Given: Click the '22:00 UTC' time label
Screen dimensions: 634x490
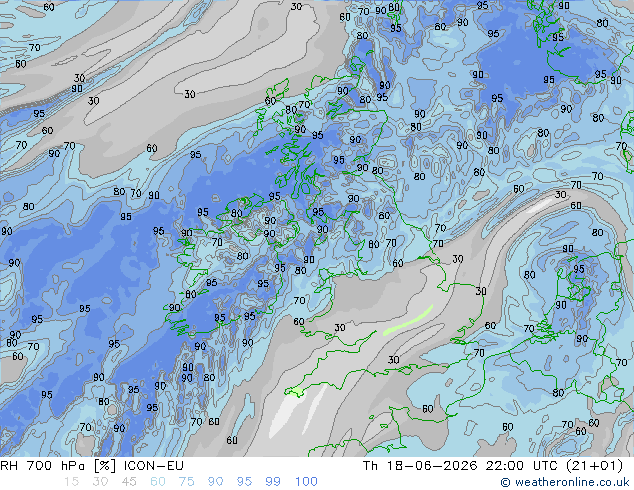Looking at the screenshot, I should 523,466.
